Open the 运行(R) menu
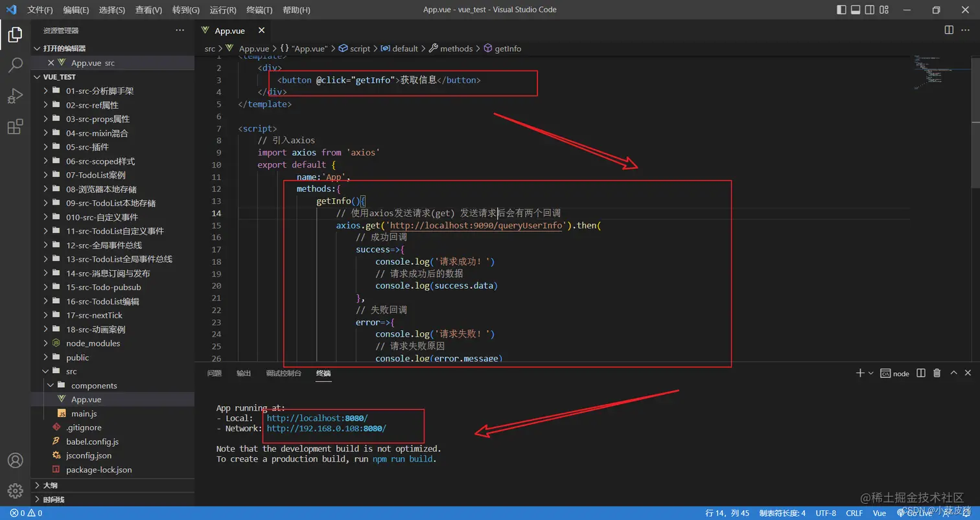 pyautogui.click(x=223, y=10)
